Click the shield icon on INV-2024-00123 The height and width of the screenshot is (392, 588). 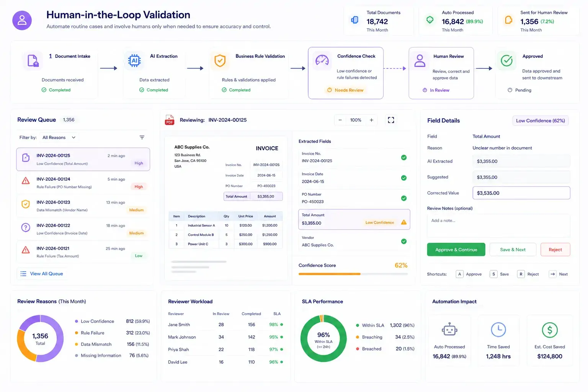(26, 204)
